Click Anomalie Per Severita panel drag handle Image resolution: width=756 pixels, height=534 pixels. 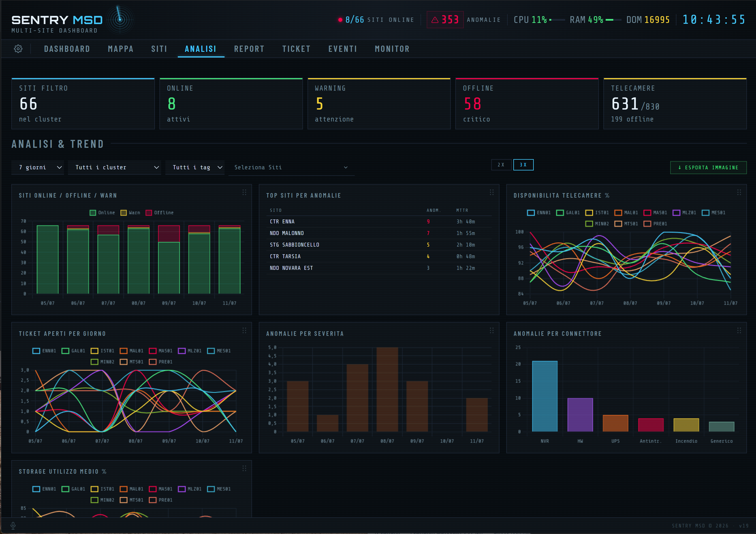tap(492, 330)
